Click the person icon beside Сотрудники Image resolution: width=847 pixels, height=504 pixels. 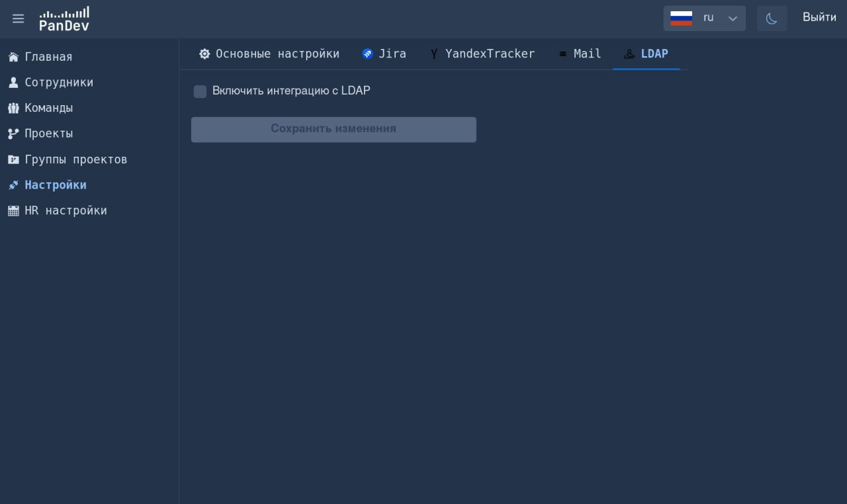tap(13, 82)
